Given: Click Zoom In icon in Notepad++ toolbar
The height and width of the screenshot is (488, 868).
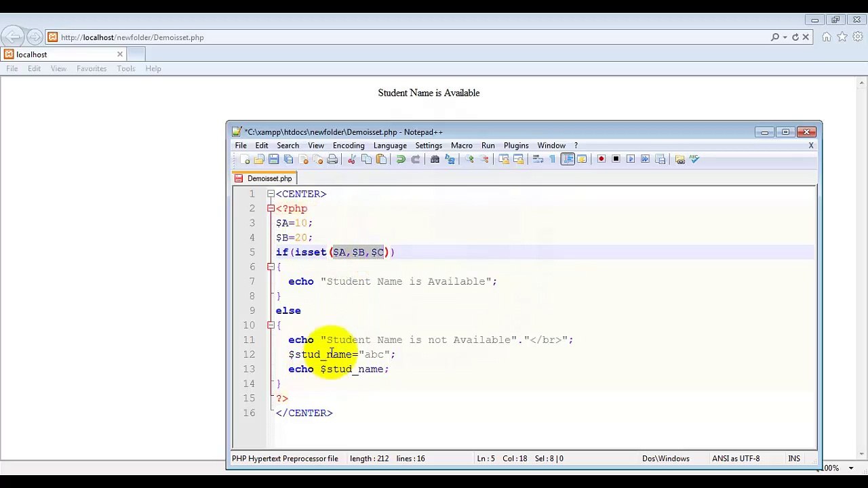Looking at the screenshot, I should 469,159.
